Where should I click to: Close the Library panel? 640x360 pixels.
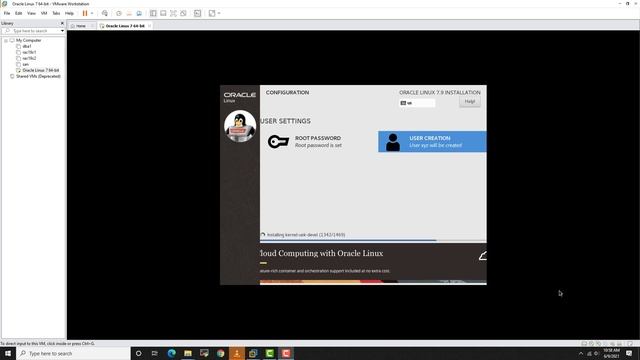pos(62,23)
